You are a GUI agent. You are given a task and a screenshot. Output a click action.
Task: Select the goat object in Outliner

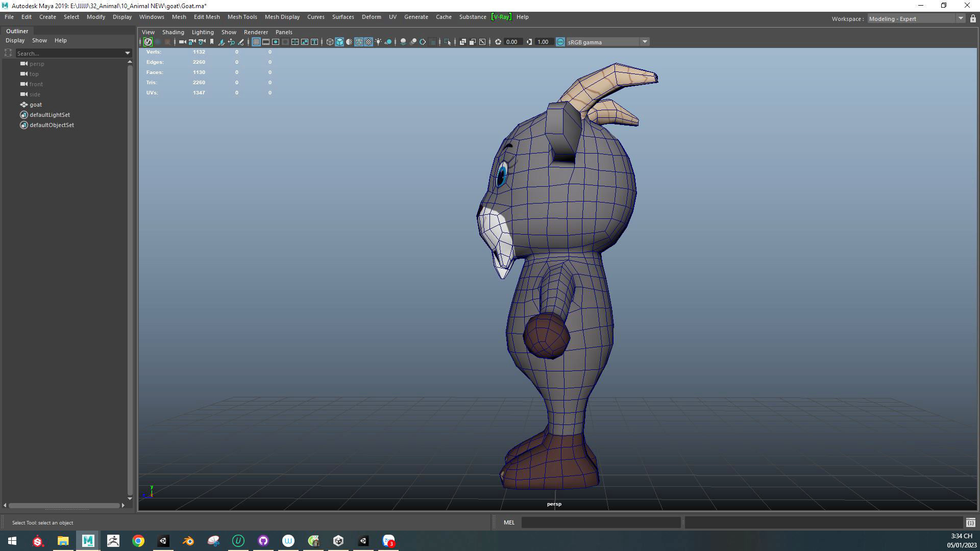click(x=36, y=105)
